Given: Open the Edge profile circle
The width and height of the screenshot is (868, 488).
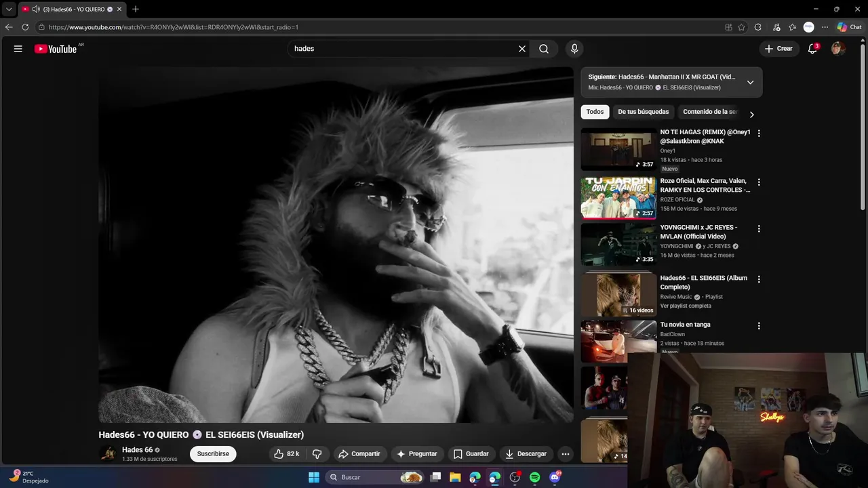Looking at the screenshot, I should (x=808, y=27).
